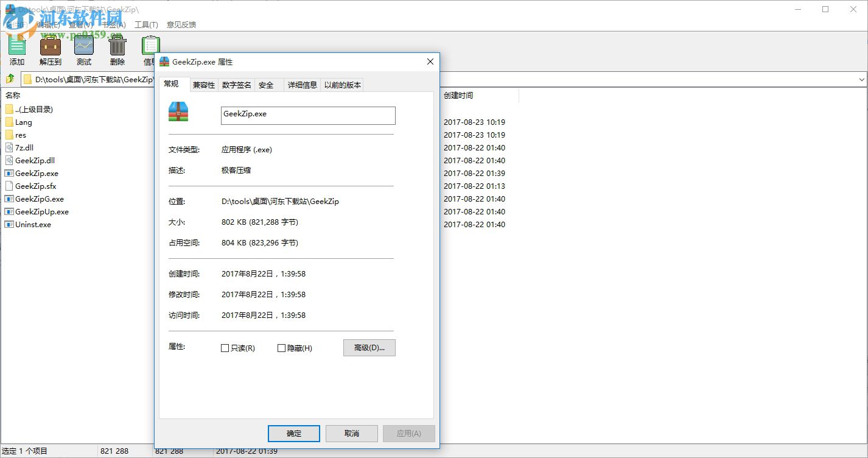Switch to the 兼容性 compatibility tab
868x458 pixels.
tap(204, 85)
